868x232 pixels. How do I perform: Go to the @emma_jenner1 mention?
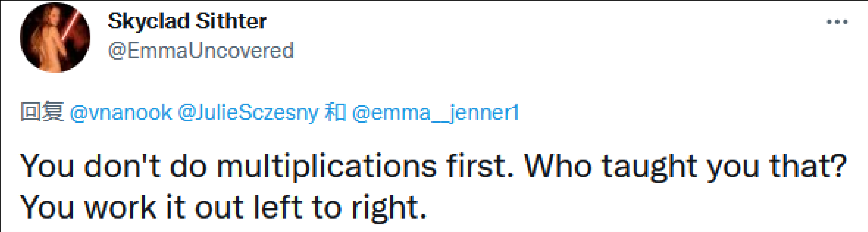point(435,112)
